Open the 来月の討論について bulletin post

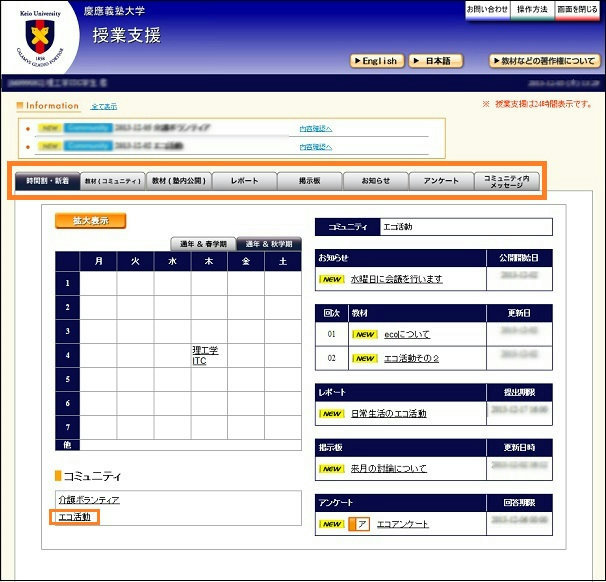(388, 468)
